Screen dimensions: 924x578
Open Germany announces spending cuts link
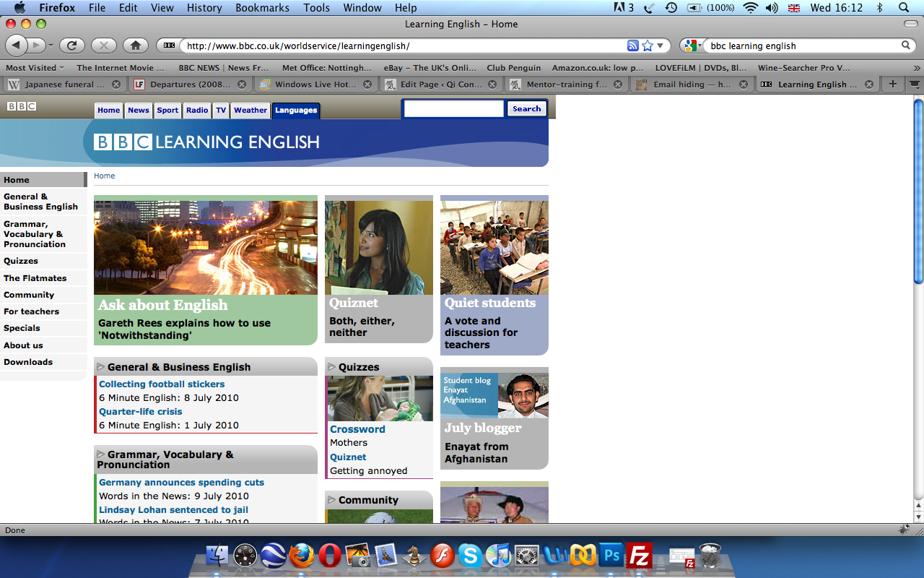(181, 483)
